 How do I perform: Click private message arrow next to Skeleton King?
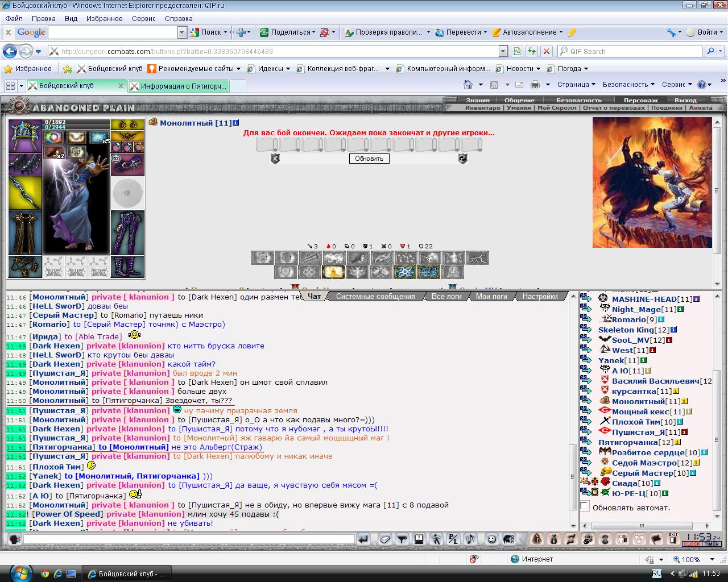click(586, 329)
